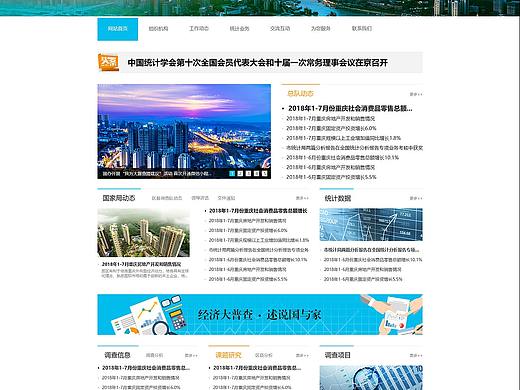
Task: Select the 调查项目 section heading
Action: (338, 355)
